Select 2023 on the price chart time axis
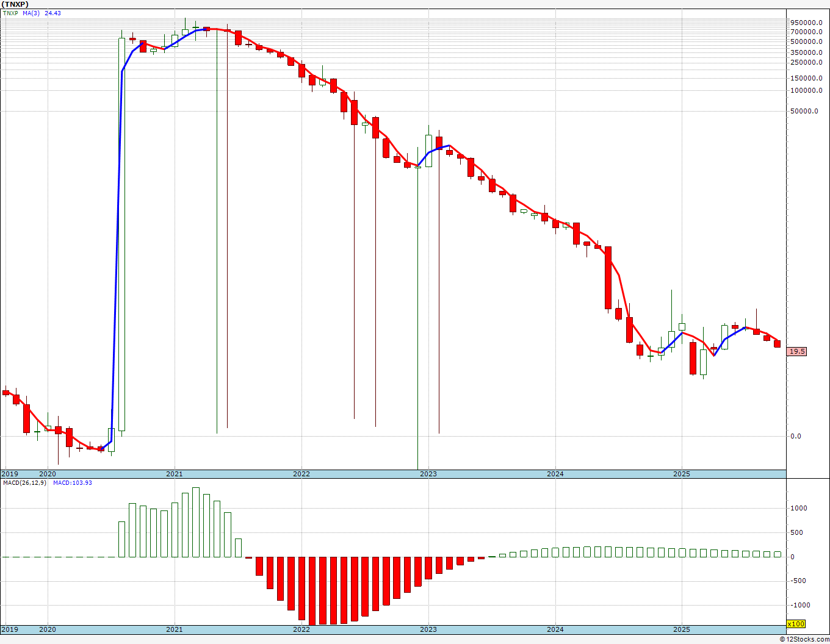Screen dimensions: 830x644 click(x=428, y=474)
